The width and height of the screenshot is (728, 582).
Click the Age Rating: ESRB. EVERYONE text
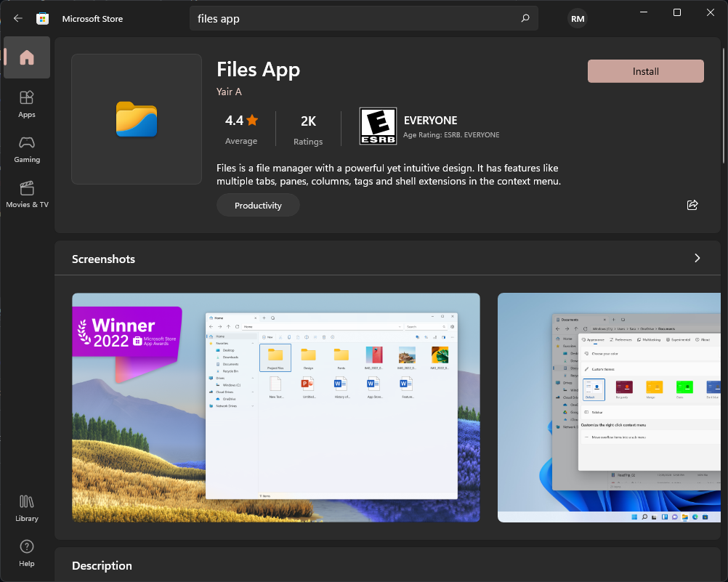[x=451, y=134]
